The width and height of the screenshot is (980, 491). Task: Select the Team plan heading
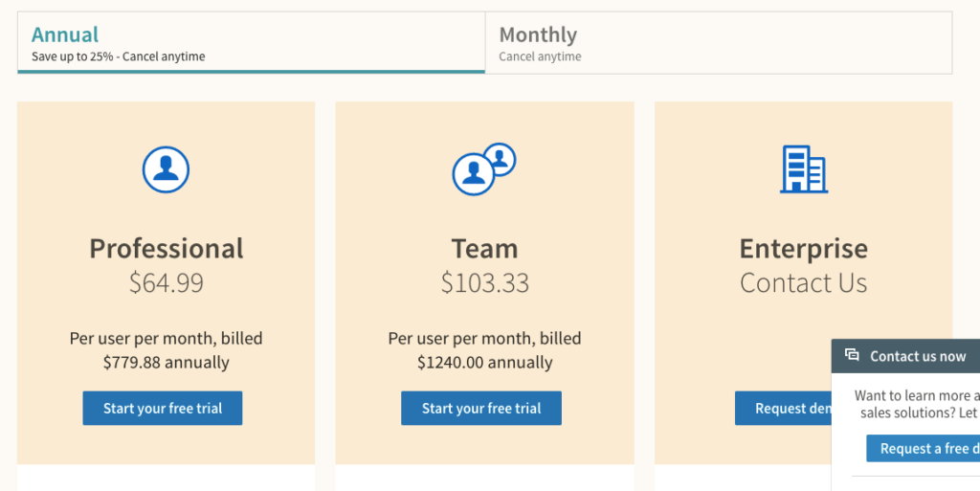[x=484, y=249]
